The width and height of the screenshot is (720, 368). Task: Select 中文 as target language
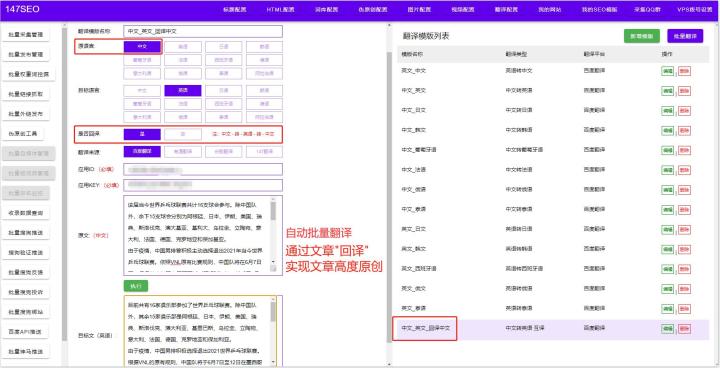point(142,91)
